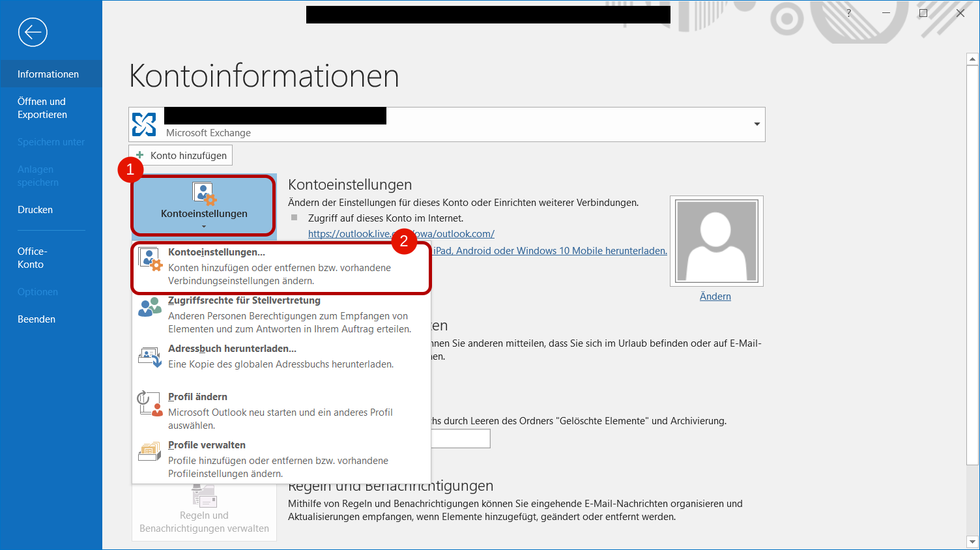The width and height of the screenshot is (980, 550).
Task: Go back with the circled arrow icon
Action: pyautogui.click(x=33, y=32)
